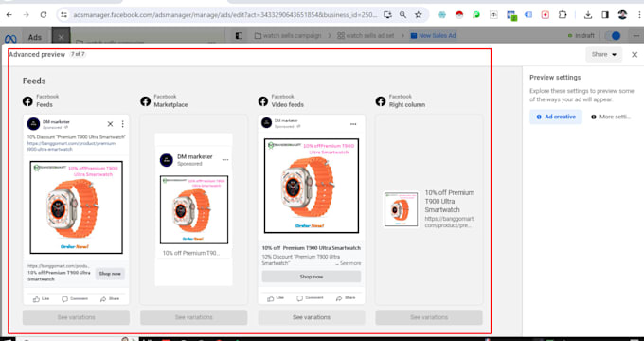This screenshot has height=341, width=644.
Task: Click See variations under Right column preview
Action: tap(429, 317)
